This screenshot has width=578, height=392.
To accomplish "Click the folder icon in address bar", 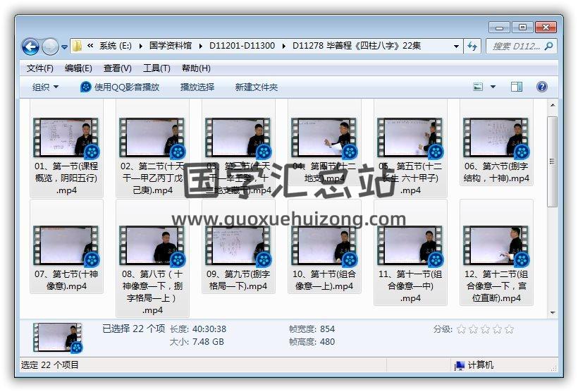I will tap(77, 46).
